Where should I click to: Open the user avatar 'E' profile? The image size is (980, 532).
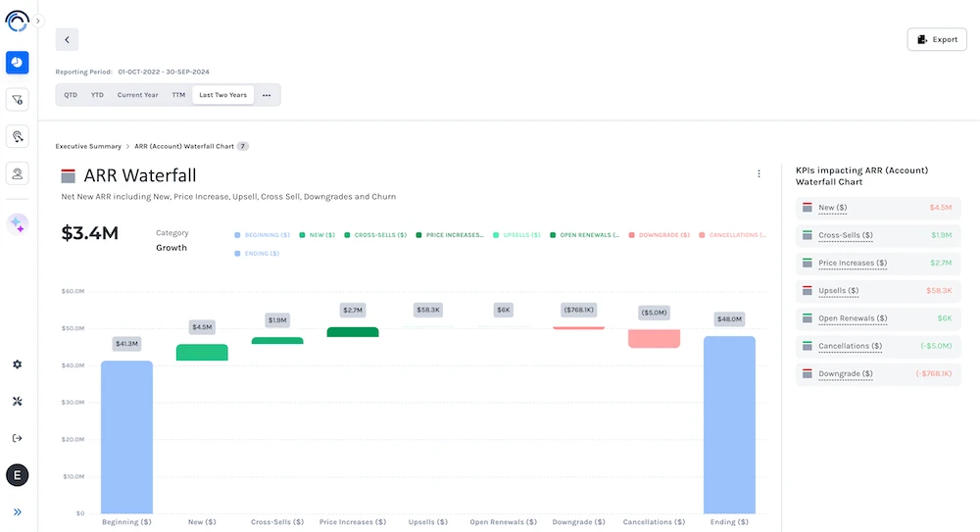pyautogui.click(x=17, y=476)
